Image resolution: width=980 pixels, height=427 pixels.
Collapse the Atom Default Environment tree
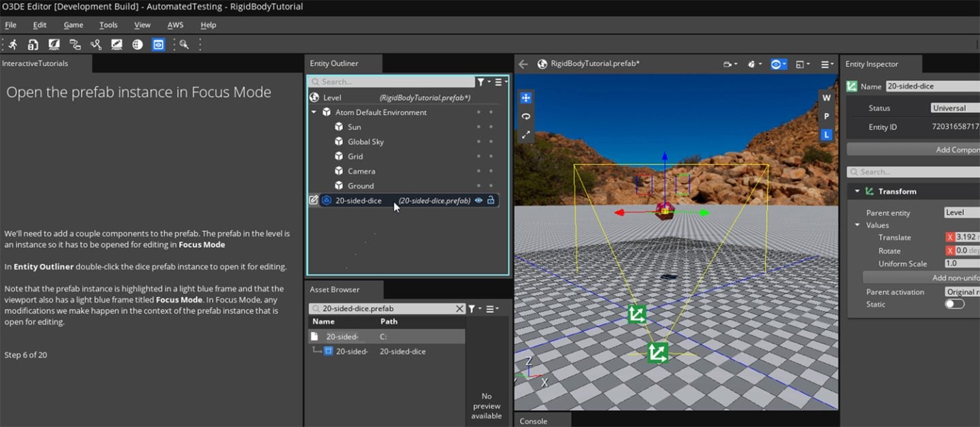314,112
